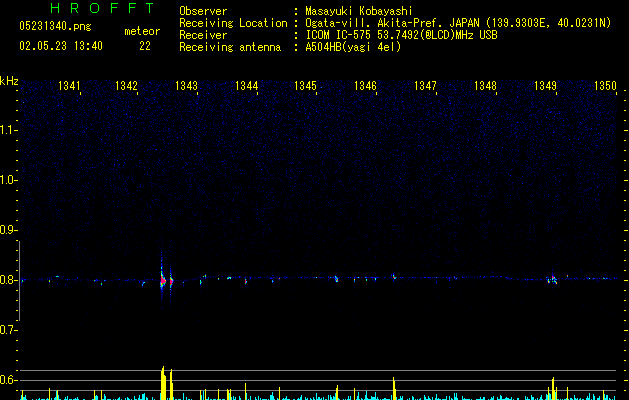The height and width of the screenshot is (400, 629).
Task: Click the Observer name Masayuki Kobayashi
Action: (x=359, y=11)
